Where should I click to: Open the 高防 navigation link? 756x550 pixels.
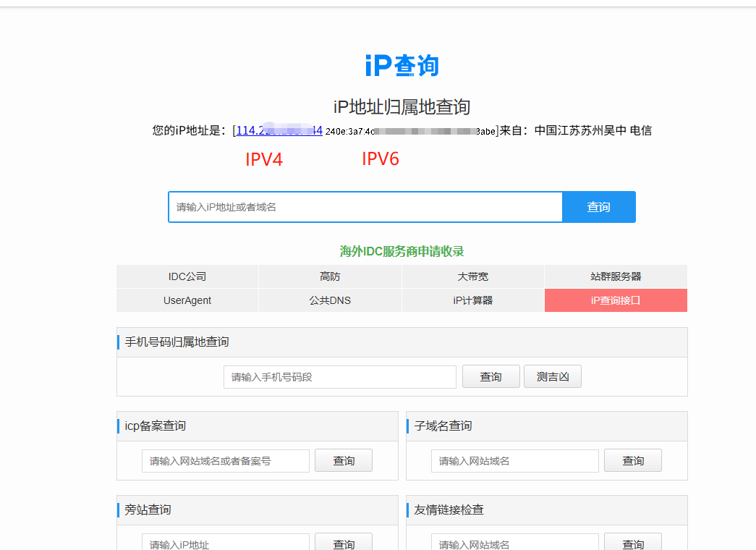click(329, 276)
